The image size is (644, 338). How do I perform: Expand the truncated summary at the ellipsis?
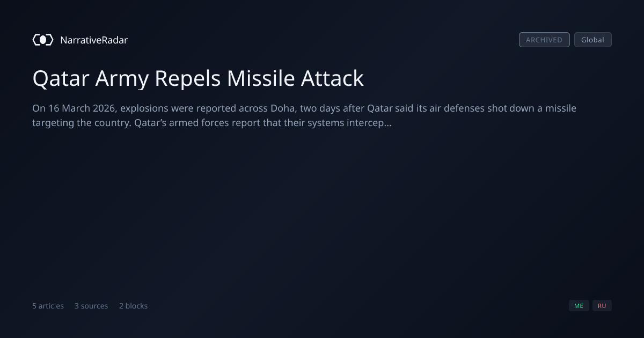click(388, 123)
